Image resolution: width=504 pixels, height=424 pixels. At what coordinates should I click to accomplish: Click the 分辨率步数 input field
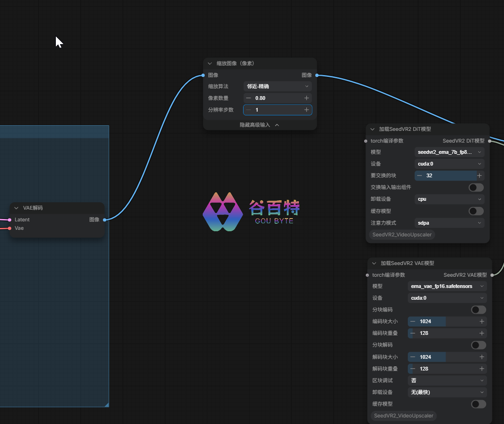point(278,110)
